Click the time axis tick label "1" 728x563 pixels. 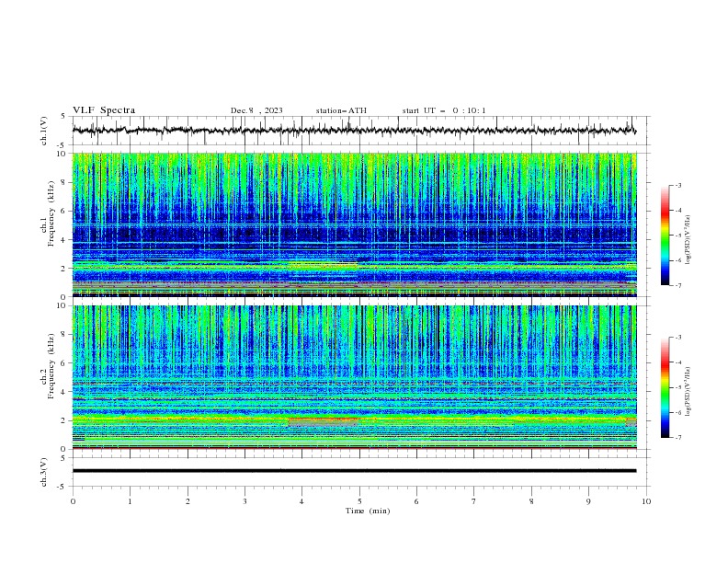coord(130,501)
